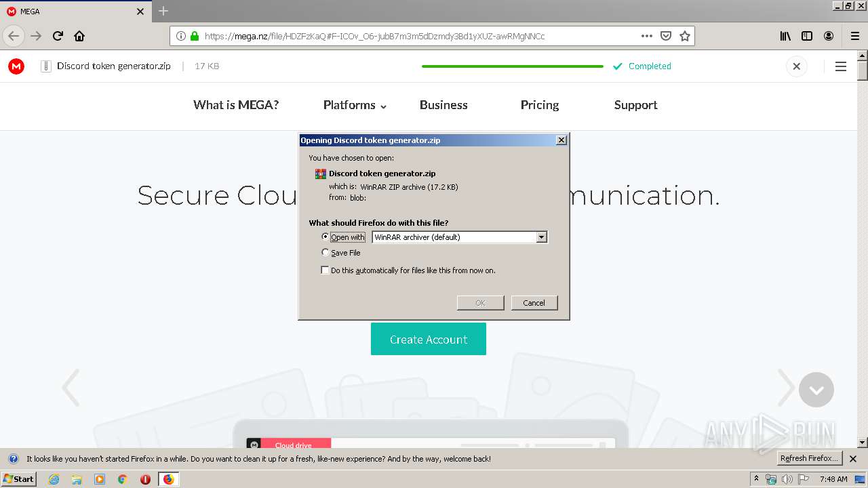Viewport: 868px width, 488px height.
Task: Click the WinRAR archive icon in the dialog
Action: [x=321, y=174]
